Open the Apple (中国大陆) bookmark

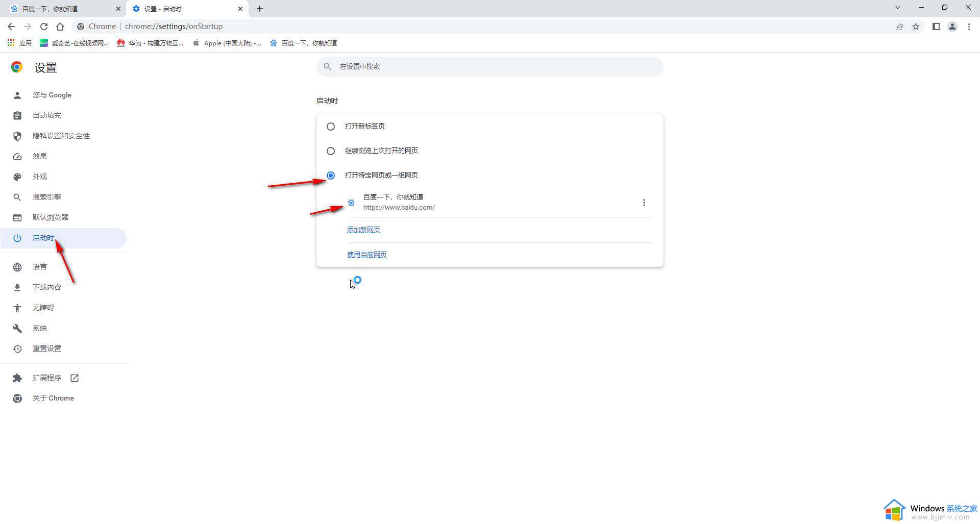(227, 43)
